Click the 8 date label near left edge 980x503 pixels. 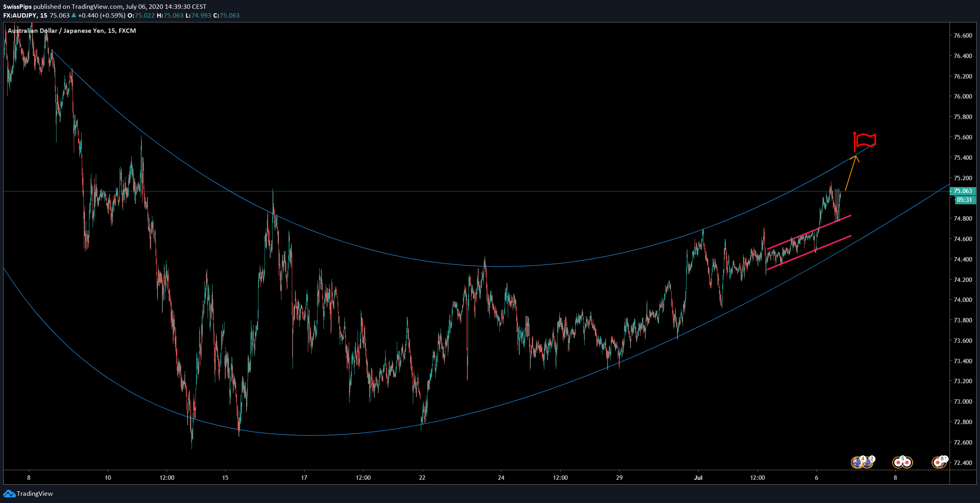[29, 477]
